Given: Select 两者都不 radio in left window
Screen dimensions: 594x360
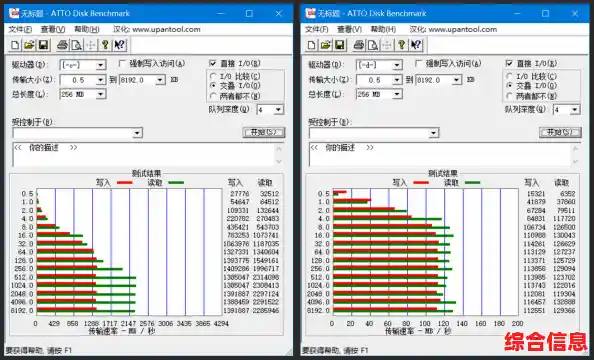Looking at the screenshot, I should (x=213, y=95).
